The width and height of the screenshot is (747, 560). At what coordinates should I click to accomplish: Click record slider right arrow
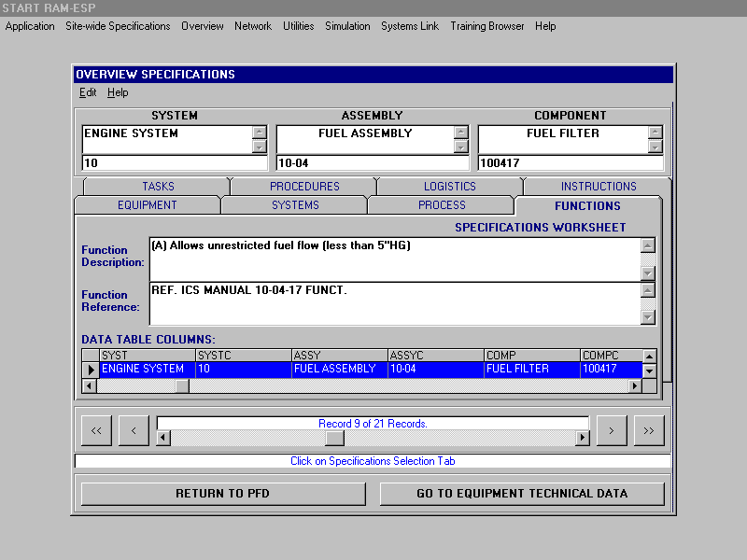pyautogui.click(x=582, y=438)
